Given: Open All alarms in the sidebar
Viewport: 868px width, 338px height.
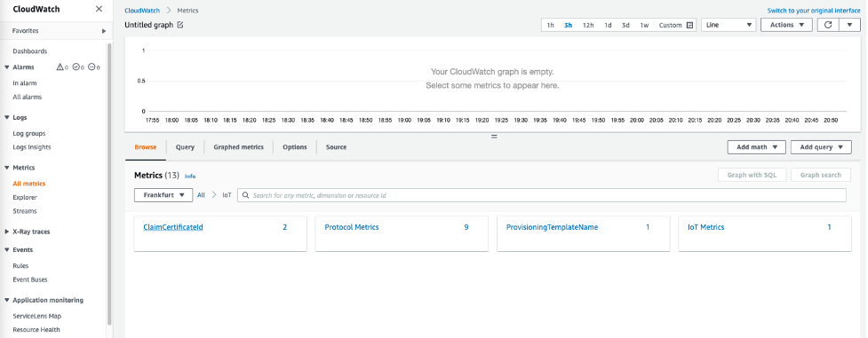Looking at the screenshot, I should (x=28, y=97).
